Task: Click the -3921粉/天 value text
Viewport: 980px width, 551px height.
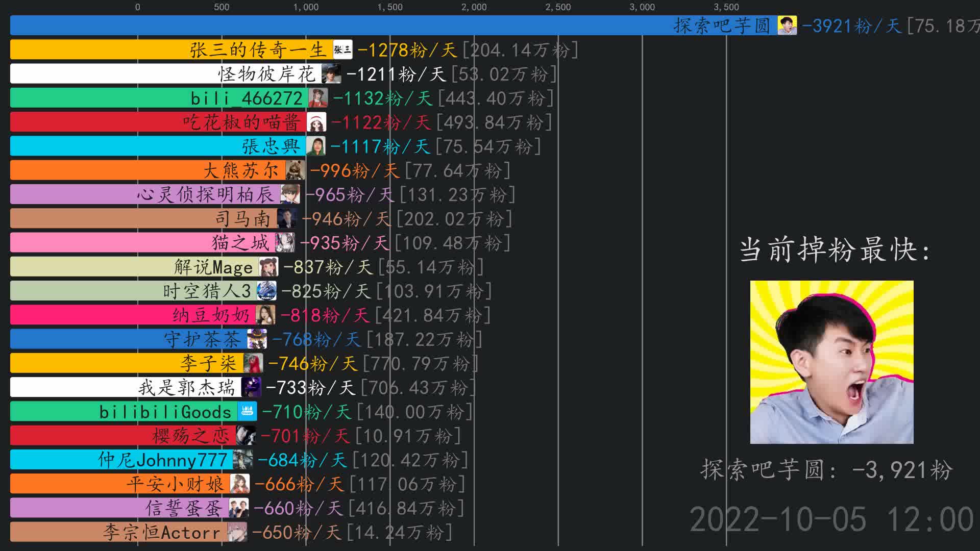Action: tap(852, 26)
